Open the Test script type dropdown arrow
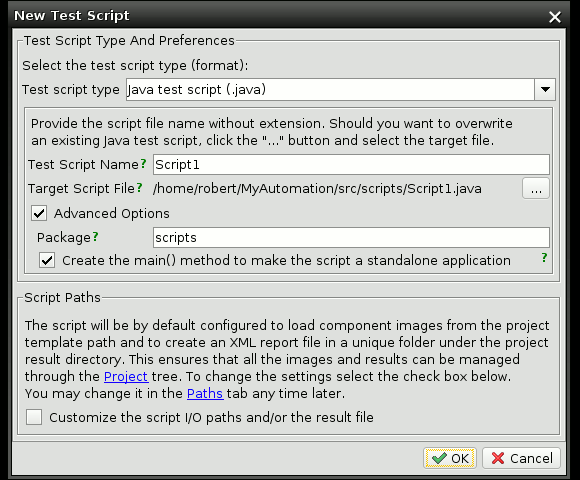 click(x=545, y=89)
